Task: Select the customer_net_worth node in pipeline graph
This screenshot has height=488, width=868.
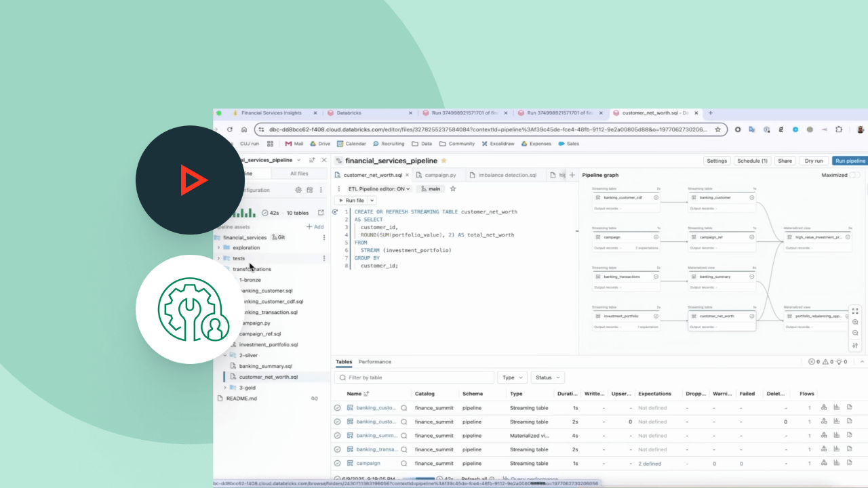Action: 721,316
